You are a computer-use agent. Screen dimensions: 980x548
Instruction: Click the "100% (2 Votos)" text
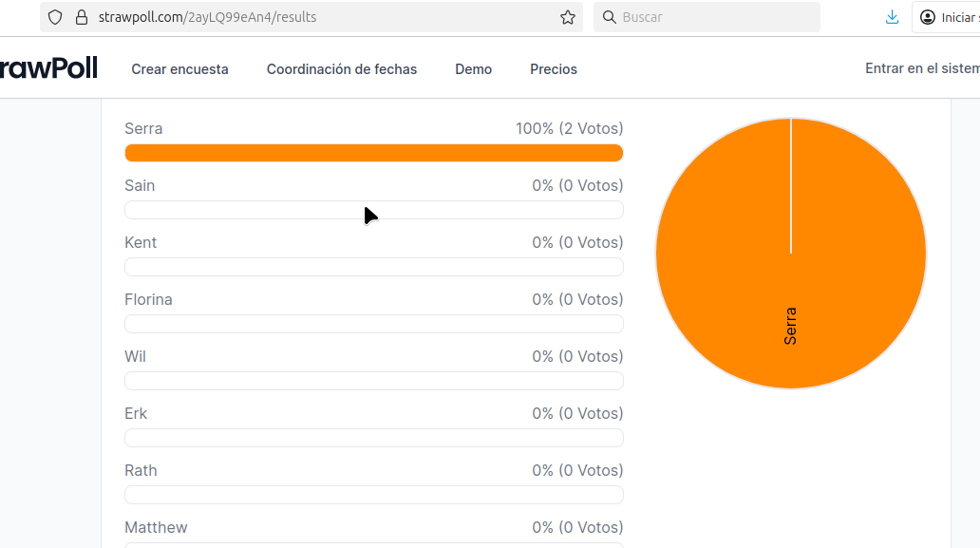[x=570, y=129]
